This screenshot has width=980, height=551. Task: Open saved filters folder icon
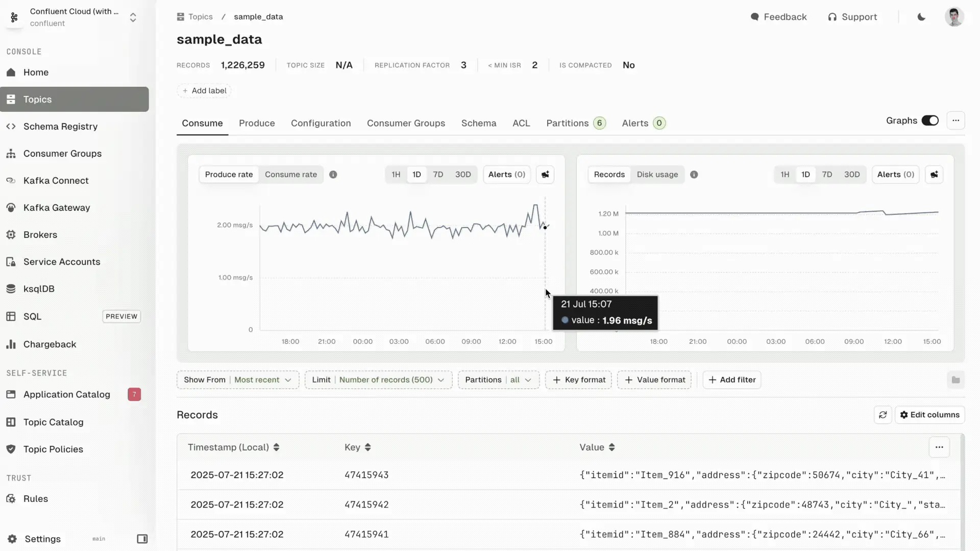coord(956,380)
